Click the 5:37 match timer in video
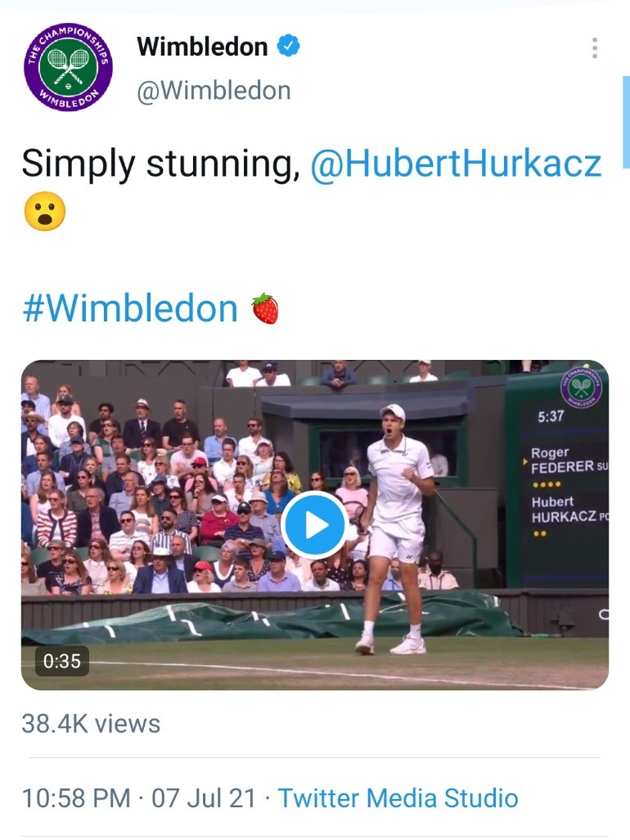Screen dimensions: 630x840 tap(551, 416)
